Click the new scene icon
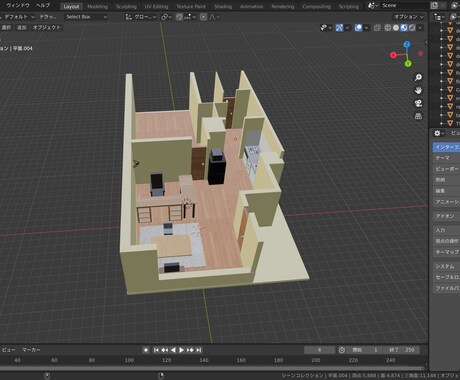The width and height of the screenshot is (460, 380). coord(434,5)
